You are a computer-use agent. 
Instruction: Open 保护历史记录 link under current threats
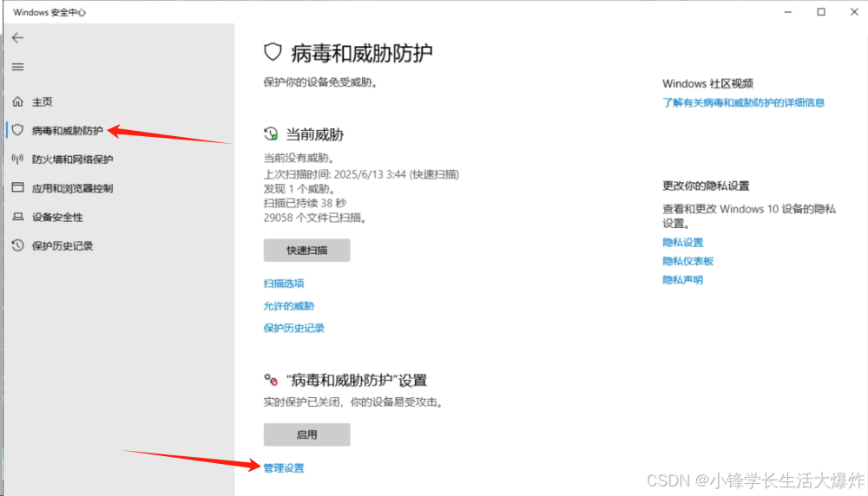point(294,328)
